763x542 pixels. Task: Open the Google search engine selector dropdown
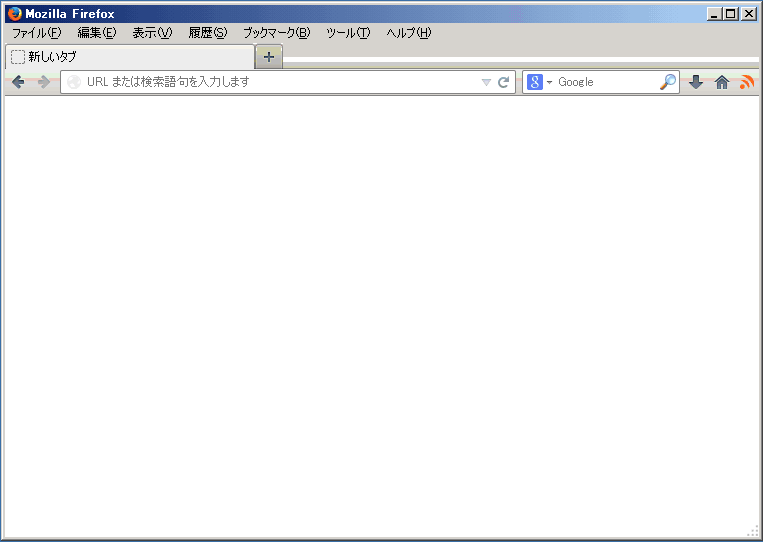point(540,82)
